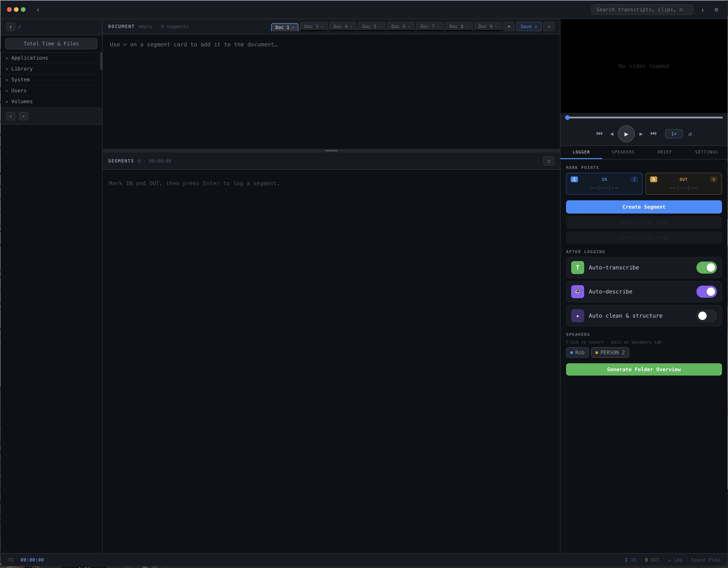Click the TC timecode 00:00:00 in status bar

click(x=32, y=560)
